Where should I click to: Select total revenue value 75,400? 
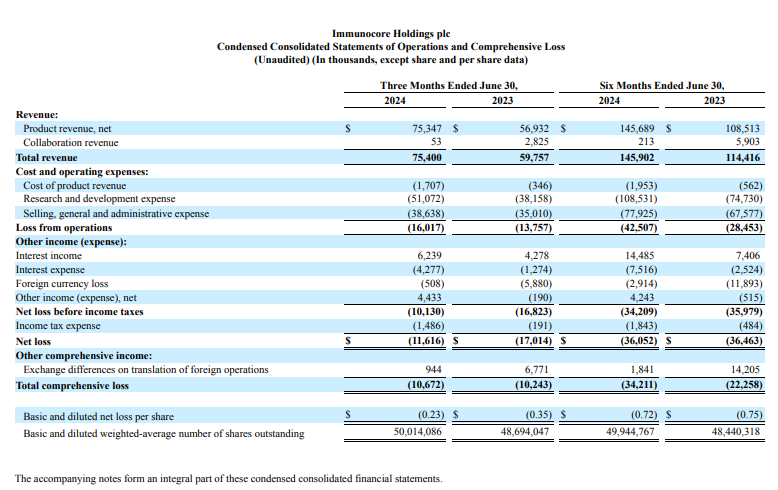tap(427, 158)
